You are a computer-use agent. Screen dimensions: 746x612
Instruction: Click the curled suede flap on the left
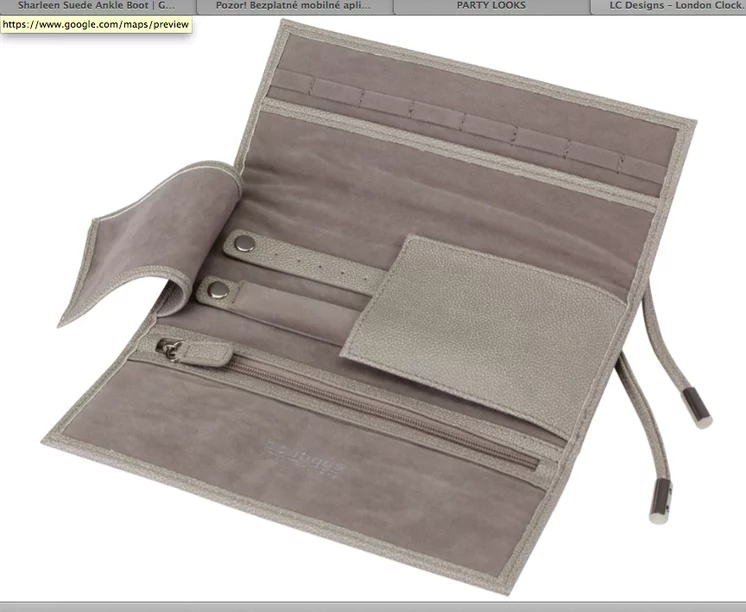[x=152, y=243]
